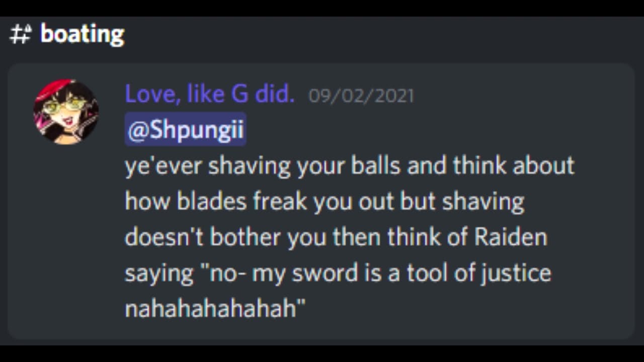Viewport: 644px width, 362px height.
Task: Open the @Shpungii mention
Action: click(x=186, y=129)
